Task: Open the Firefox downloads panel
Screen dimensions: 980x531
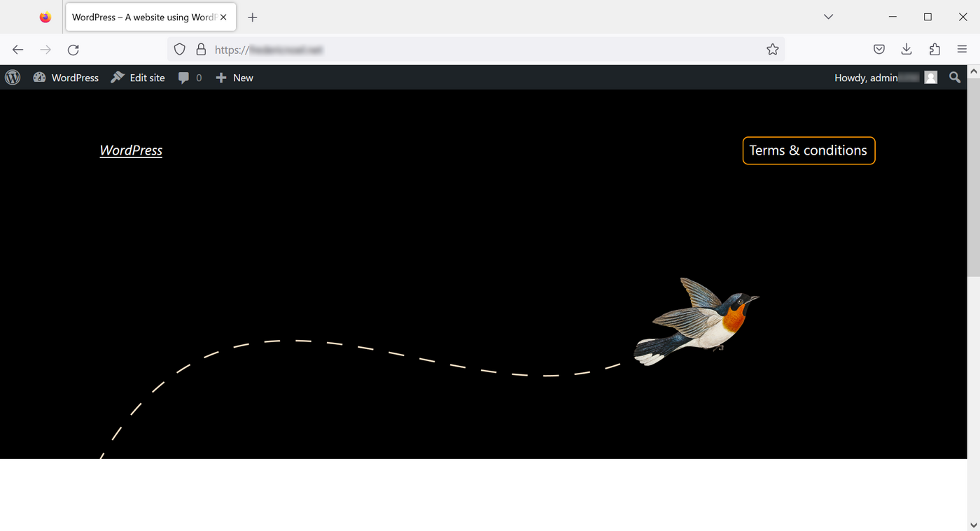Action: click(x=906, y=50)
